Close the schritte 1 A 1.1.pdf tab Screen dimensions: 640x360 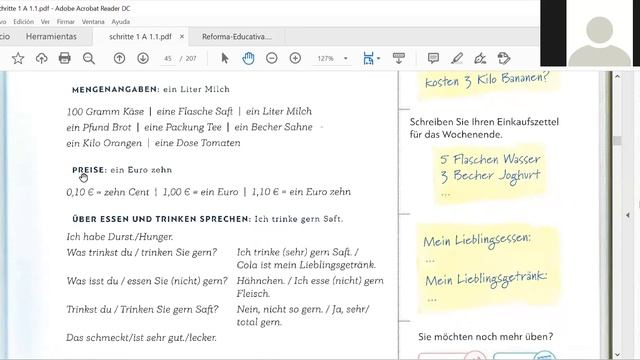(182, 36)
